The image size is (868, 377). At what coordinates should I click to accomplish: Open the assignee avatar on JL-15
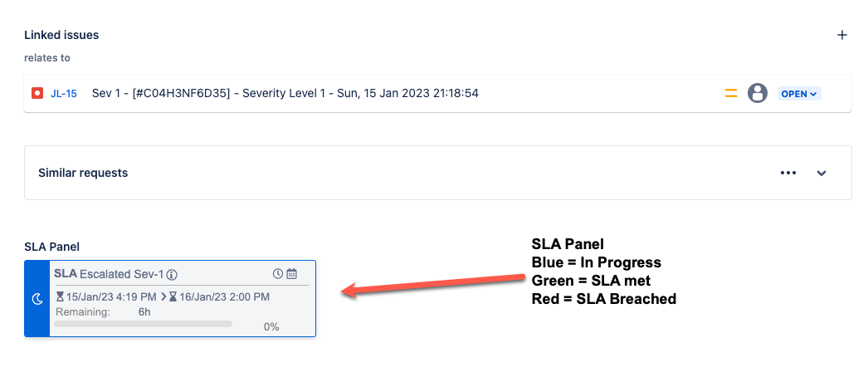[758, 93]
